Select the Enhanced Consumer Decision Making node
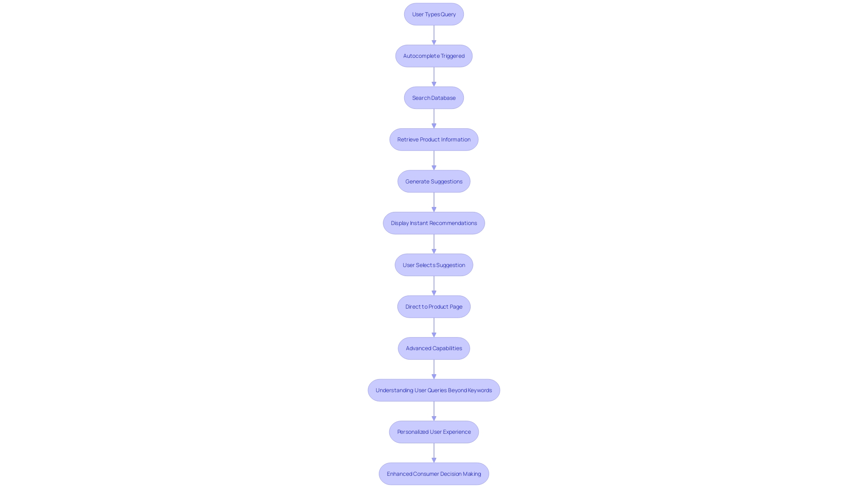868x488 pixels. coord(434,473)
